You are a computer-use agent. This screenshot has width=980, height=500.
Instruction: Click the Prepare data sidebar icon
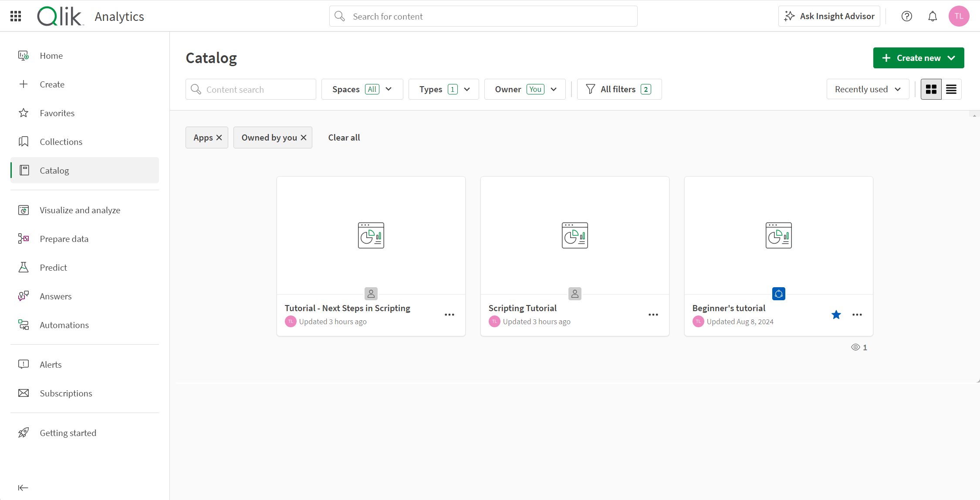point(24,238)
